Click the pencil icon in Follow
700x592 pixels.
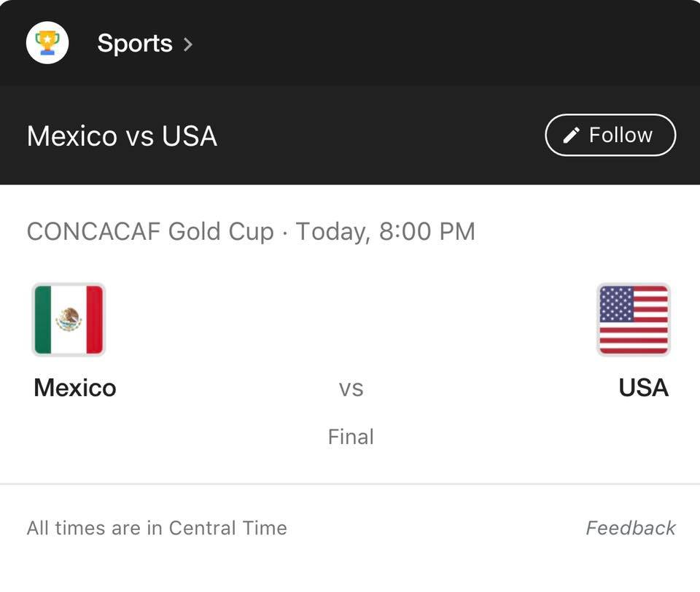(572, 135)
